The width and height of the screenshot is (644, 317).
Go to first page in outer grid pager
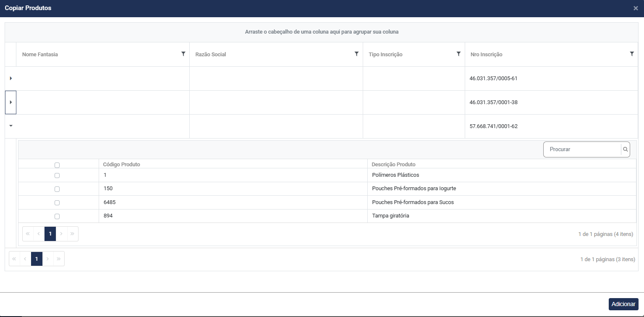[x=14, y=259]
